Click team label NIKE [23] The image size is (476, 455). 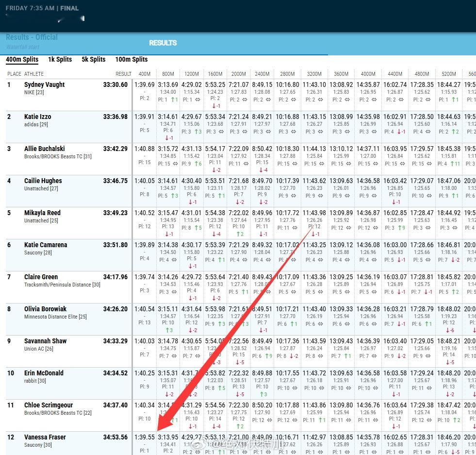[x=34, y=92]
